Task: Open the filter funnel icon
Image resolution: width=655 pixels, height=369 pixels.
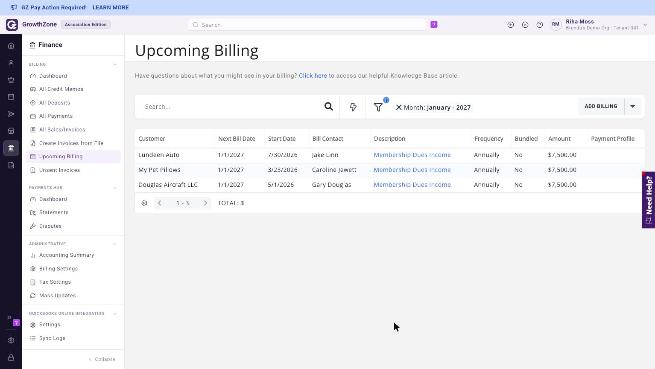Action: click(x=378, y=107)
